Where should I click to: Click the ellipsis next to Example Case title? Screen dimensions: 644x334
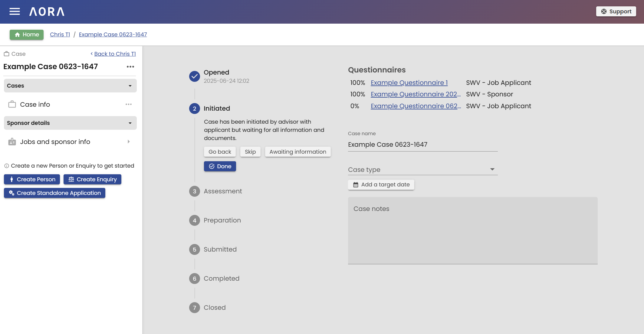[x=130, y=67]
